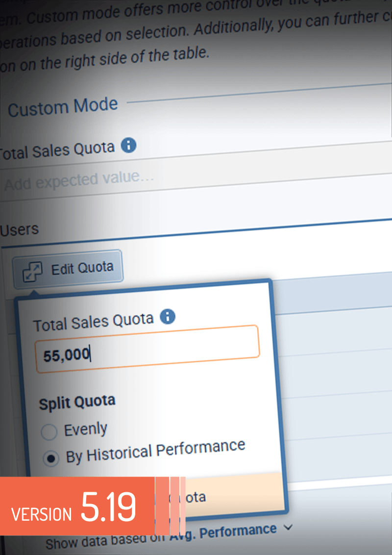Click the expand-arrows icon on Edit Quota
392x555 pixels.
coord(32,271)
